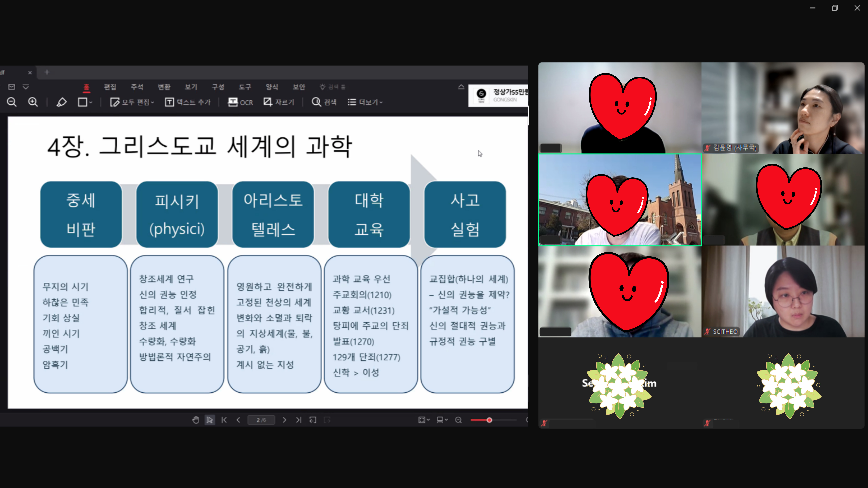868x488 pixels.
Task: Click the 텍스트 추가 button
Action: 188,102
